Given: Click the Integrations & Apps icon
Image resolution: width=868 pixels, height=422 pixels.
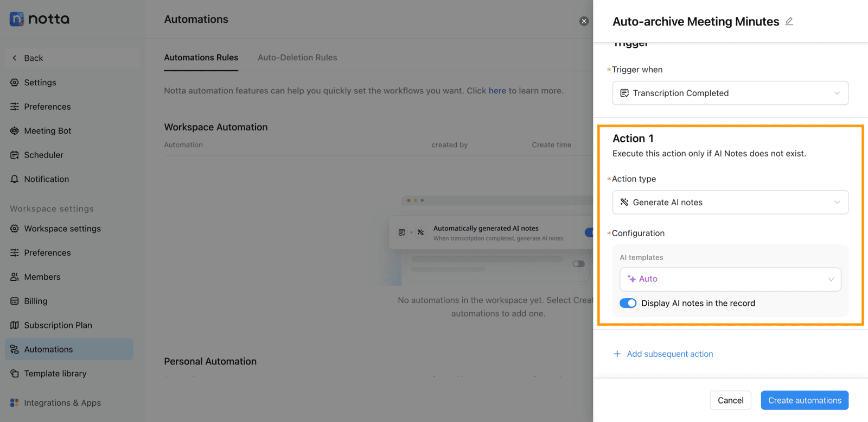Looking at the screenshot, I should tap(15, 403).
